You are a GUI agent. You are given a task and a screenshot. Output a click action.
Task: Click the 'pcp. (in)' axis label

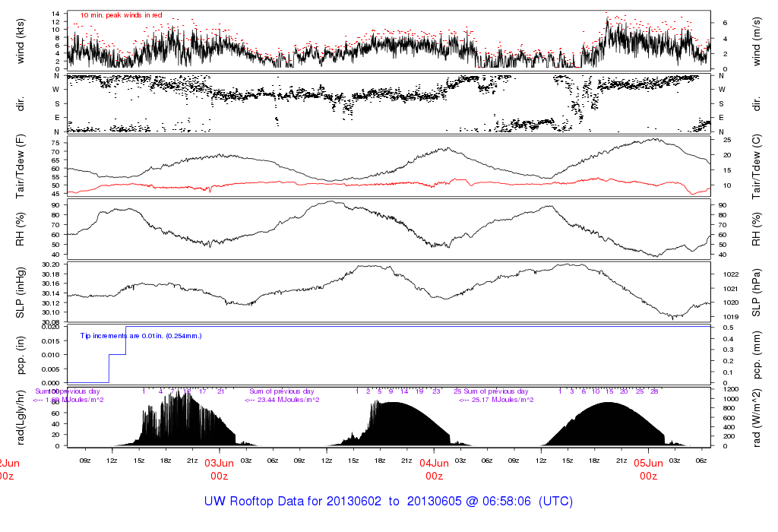(x=21, y=355)
